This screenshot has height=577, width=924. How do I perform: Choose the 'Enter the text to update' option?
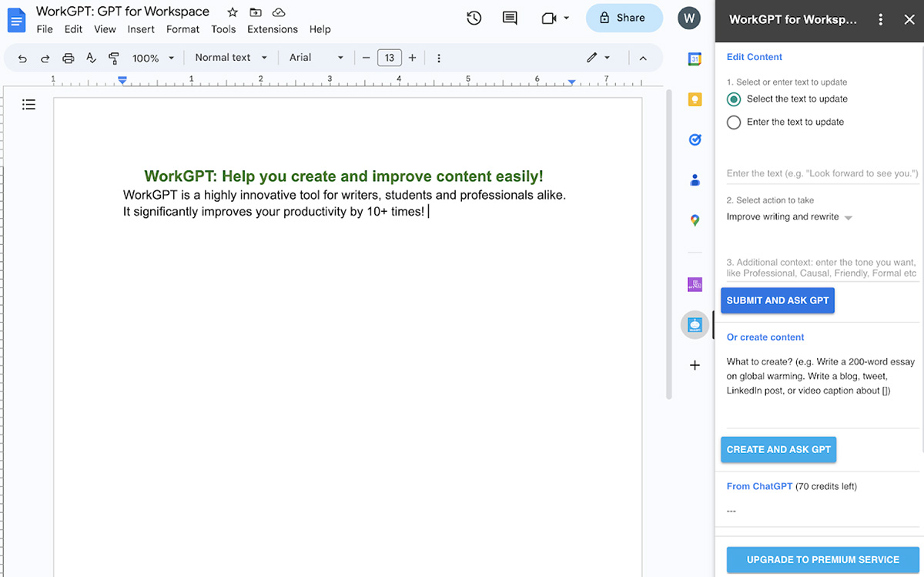[733, 122]
